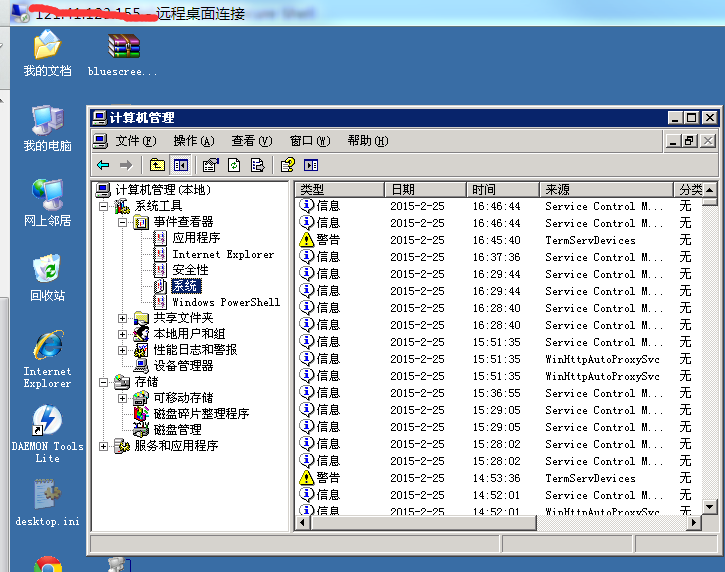Collapse the 系统工具 tree node

(x=103, y=206)
